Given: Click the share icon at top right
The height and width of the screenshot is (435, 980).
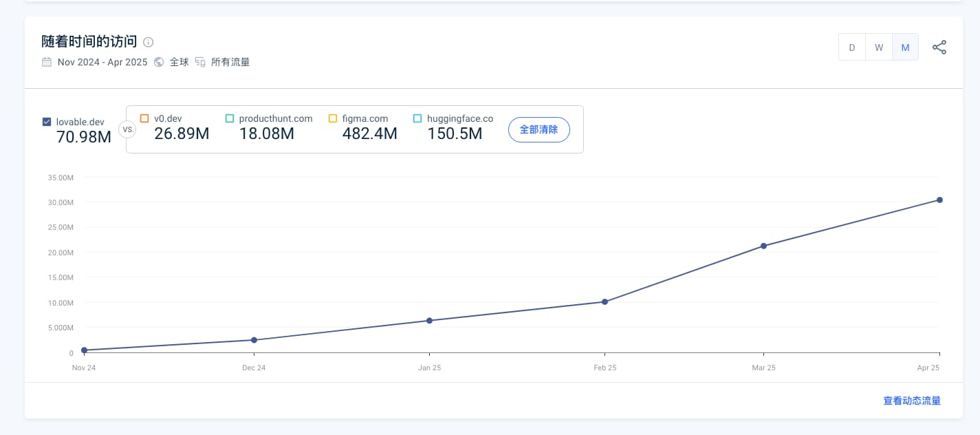Looking at the screenshot, I should coord(939,47).
